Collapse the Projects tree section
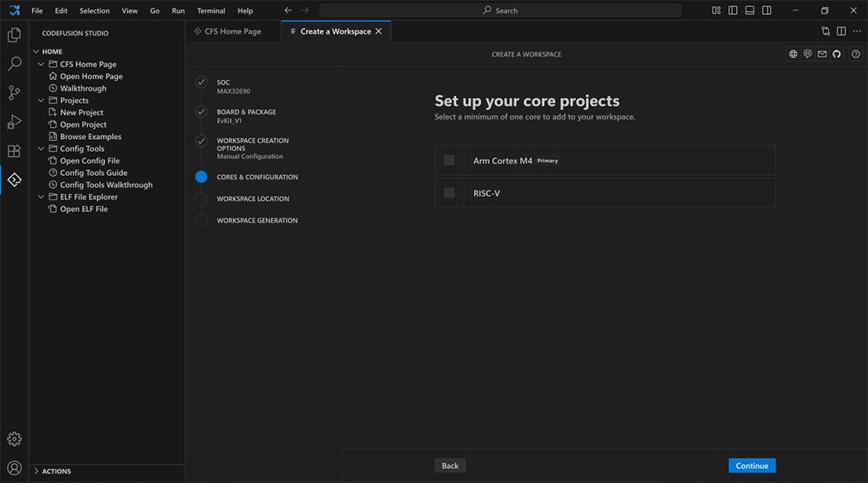Viewport: 868px width, 483px height. 41,100
